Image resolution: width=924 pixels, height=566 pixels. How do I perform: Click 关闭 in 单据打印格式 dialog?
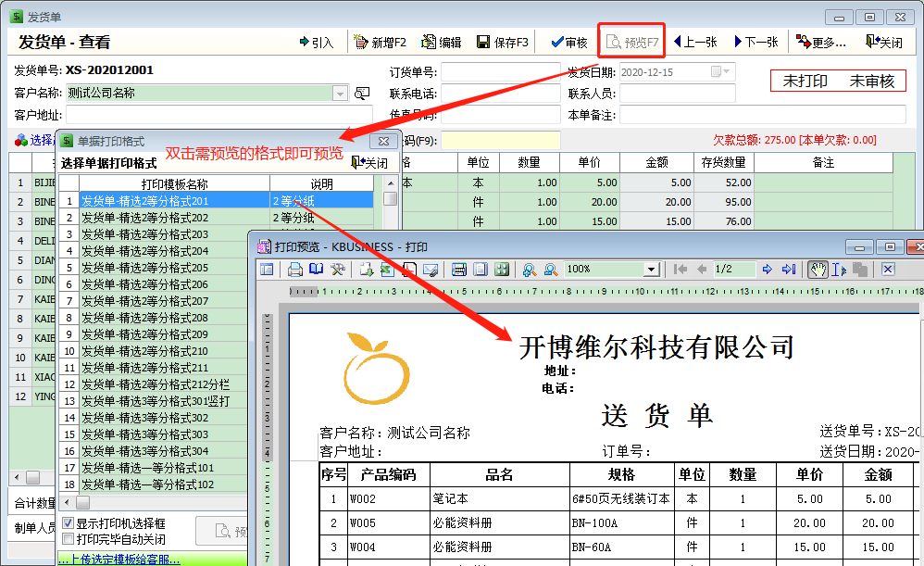(x=369, y=163)
